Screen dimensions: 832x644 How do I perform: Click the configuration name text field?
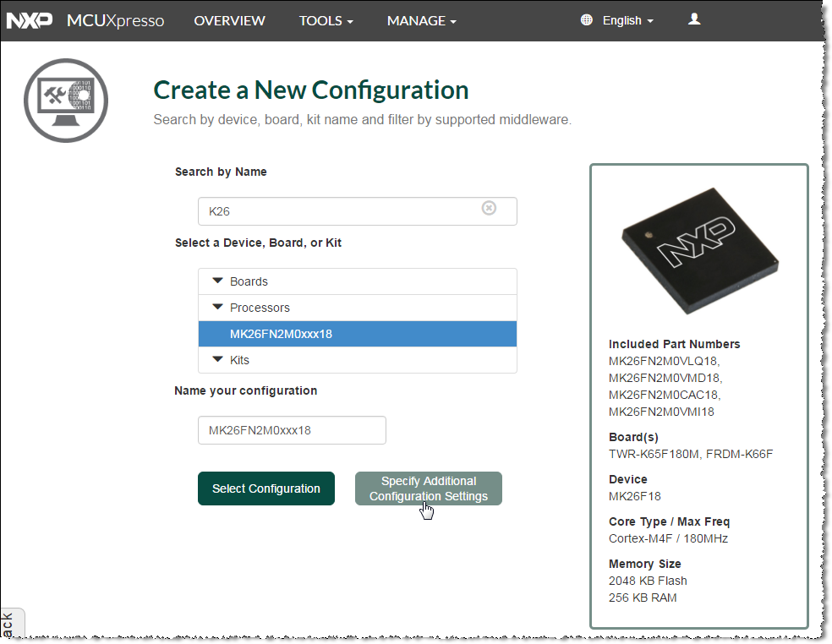coord(292,430)
